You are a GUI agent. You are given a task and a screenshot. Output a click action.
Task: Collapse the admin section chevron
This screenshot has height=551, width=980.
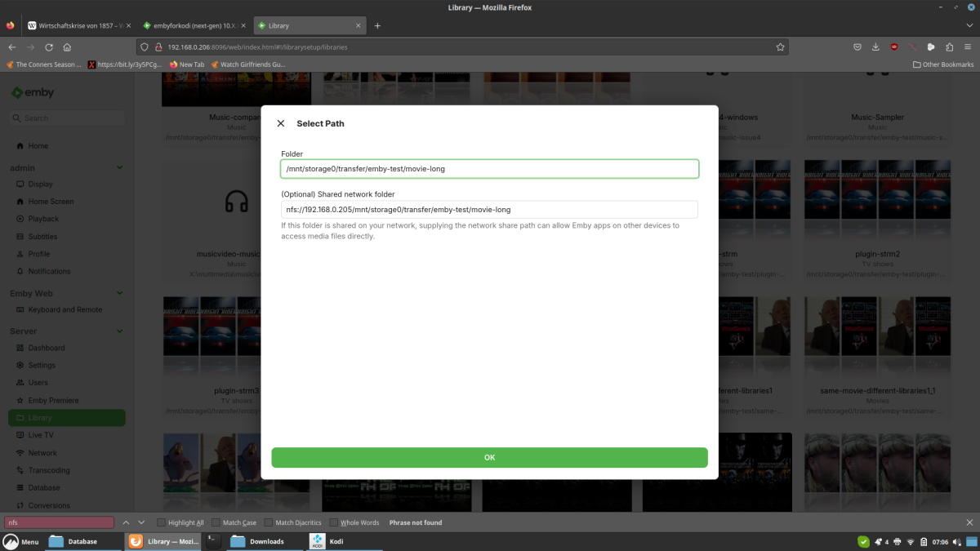click(x=119, y=167)
